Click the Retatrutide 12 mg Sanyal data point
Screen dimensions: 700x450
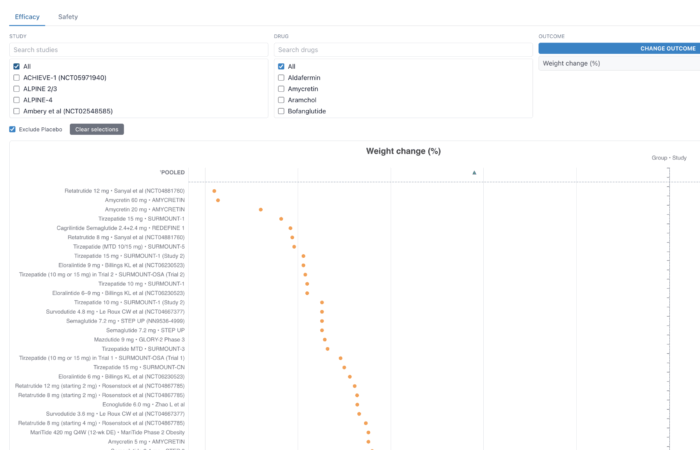click(214, 190)
